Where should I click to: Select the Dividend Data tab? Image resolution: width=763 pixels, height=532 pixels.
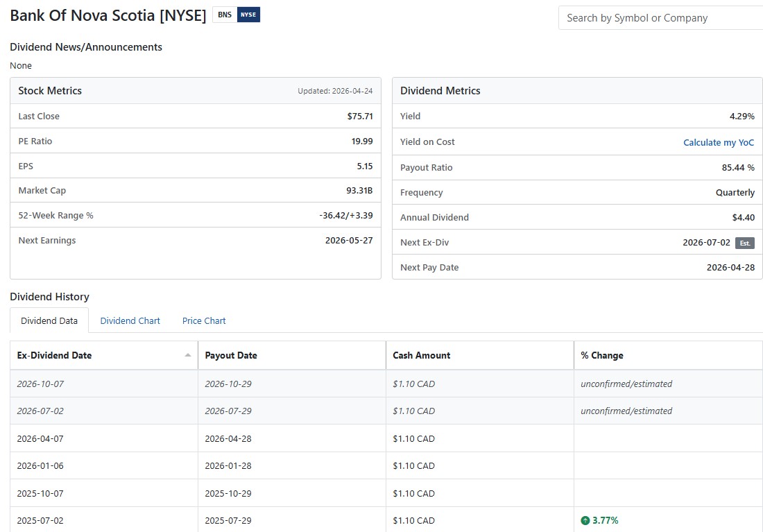click(49, 320)
